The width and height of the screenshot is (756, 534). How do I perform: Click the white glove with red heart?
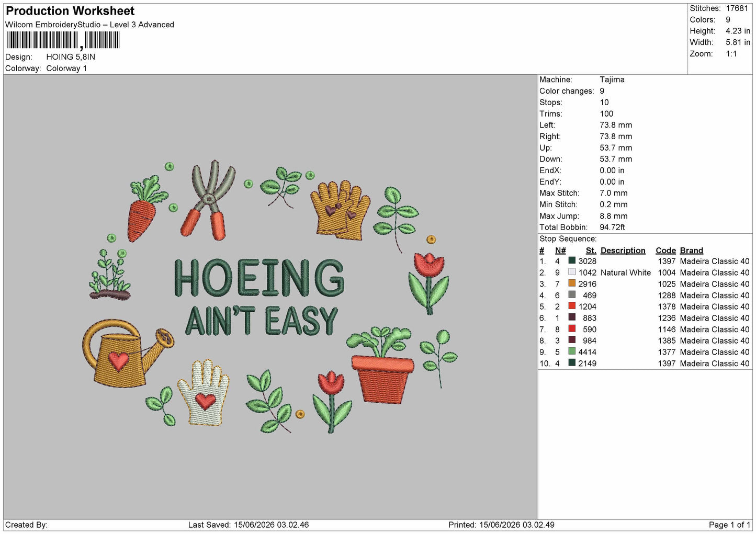(204, 392)
